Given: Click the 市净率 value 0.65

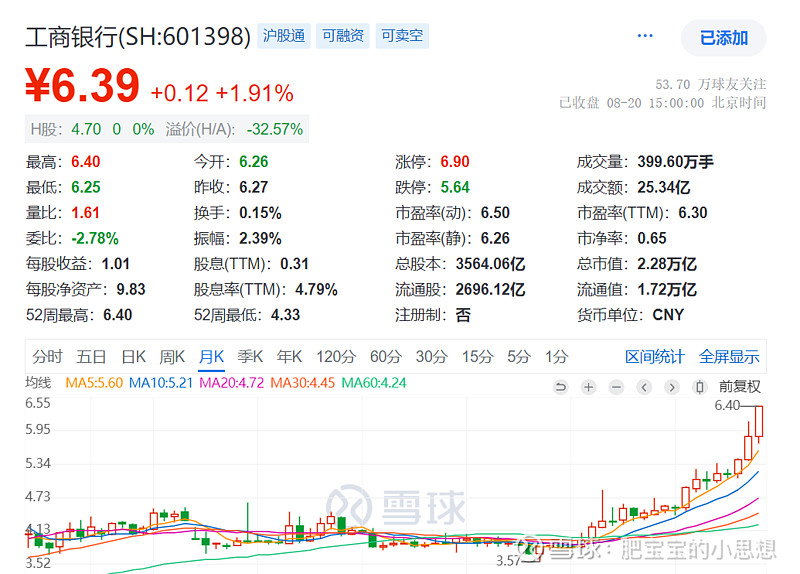Looking at the screenshot, I should 652,238.
